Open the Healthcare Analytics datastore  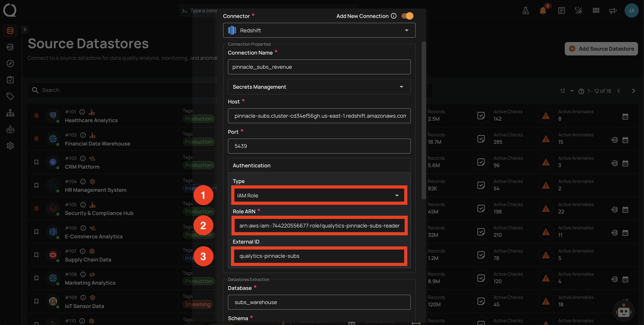click(x=91, y=120)
